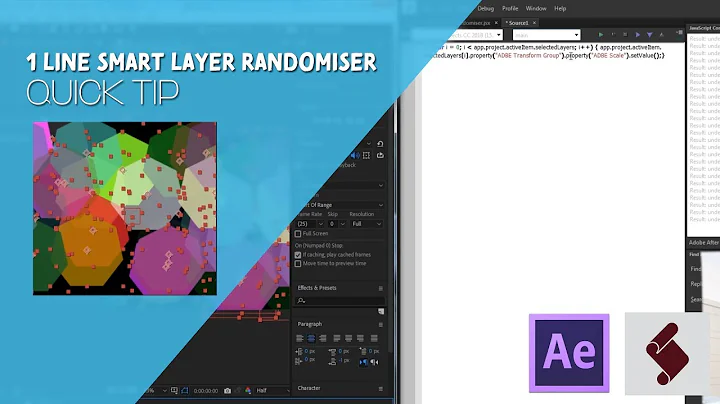Close the randomiser.jsx tab
Image resolution: width=720 pixels, height=404 pixels.
[x=496, y=22]
